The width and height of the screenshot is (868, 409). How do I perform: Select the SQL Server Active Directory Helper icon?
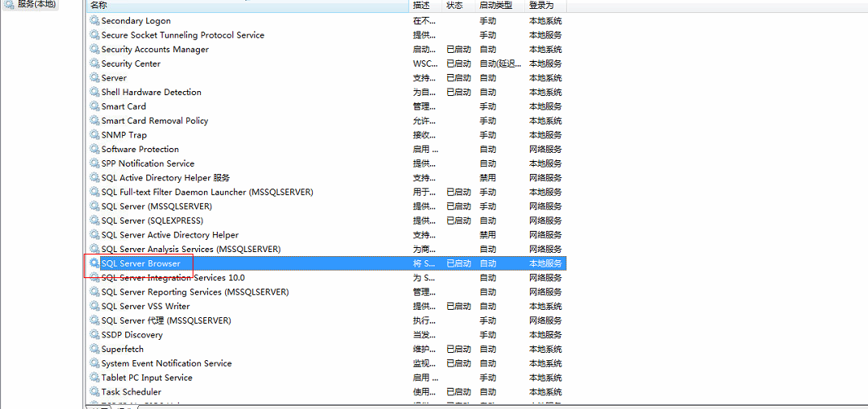tap(94, 235)
